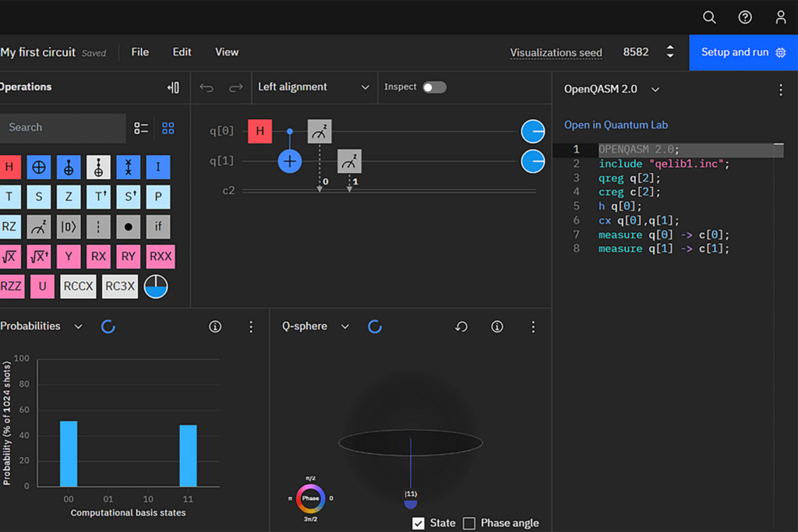Reset the Q-sphere rotation
The width and height of the screenshot is (798, 532).
click(x=461, y=326)
